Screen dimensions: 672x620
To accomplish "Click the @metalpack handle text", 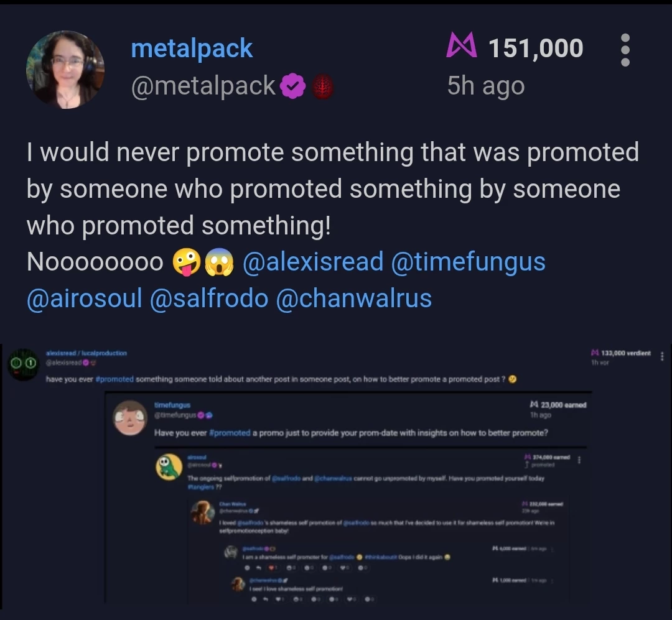I will pos(203,86).
